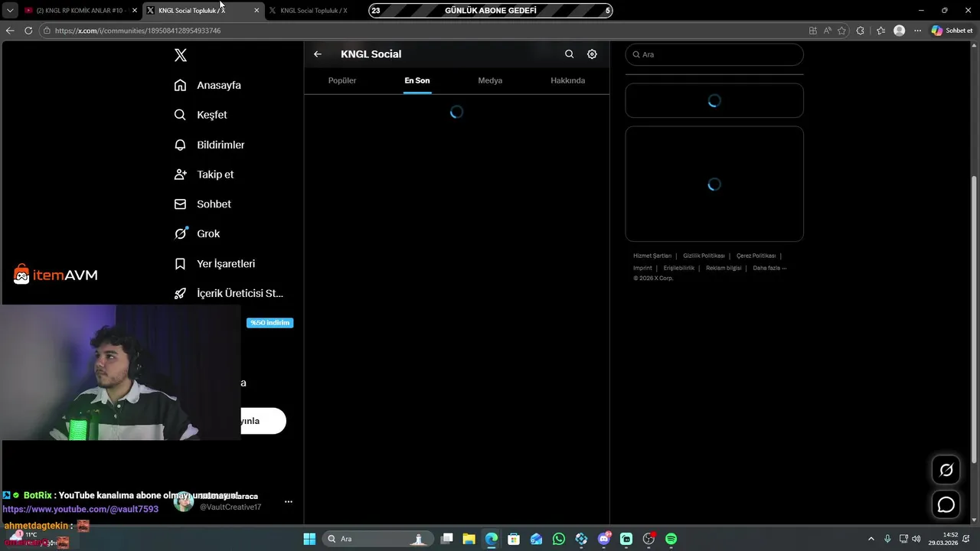Open WhatsApp from the taskbar

tap(559, 539)
